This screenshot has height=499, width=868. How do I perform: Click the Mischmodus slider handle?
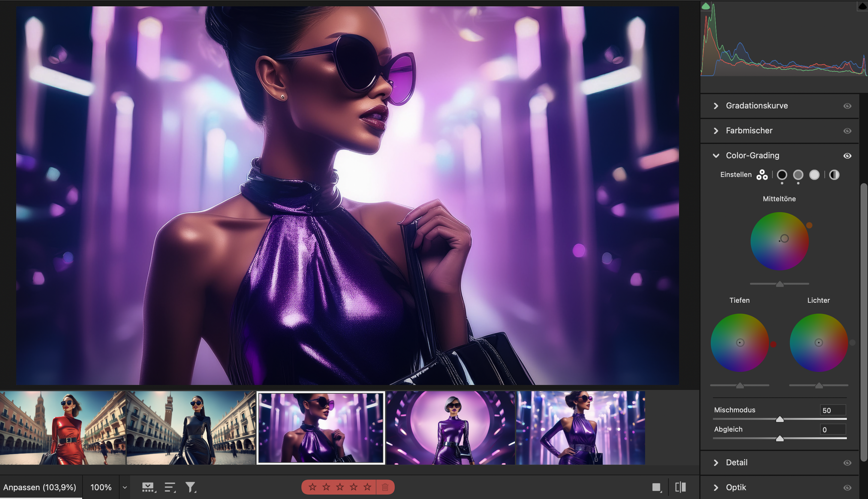[779, 419]
